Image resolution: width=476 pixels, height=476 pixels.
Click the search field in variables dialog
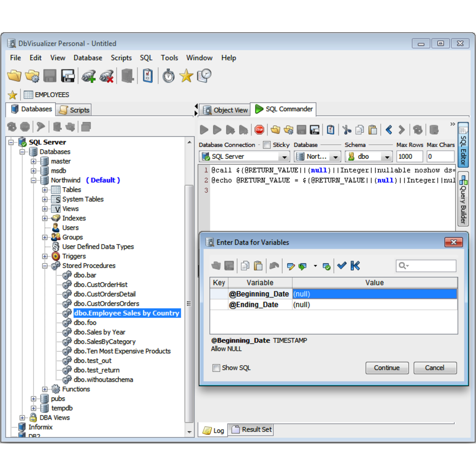click(426, 266)
